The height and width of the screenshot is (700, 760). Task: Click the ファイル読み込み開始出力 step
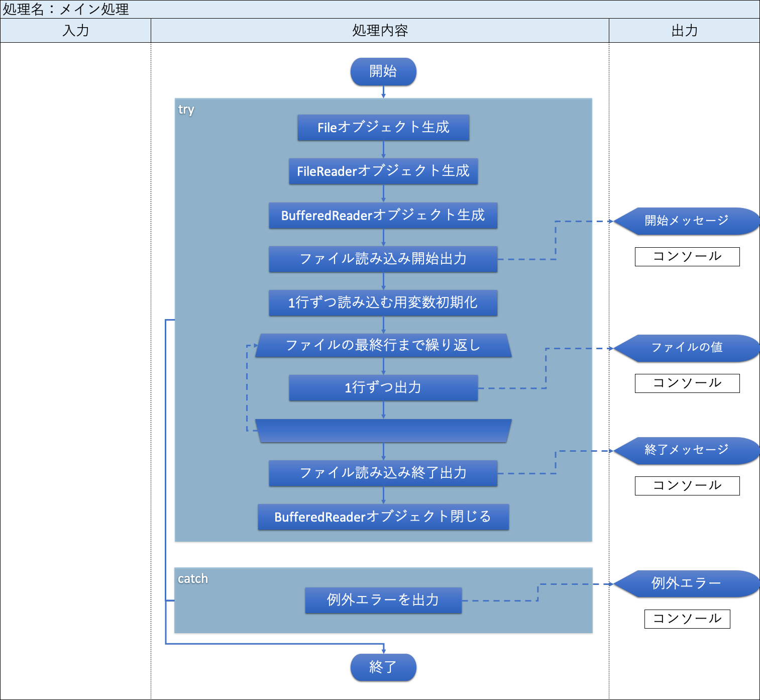pyautogui.click(x=383, y=259)
